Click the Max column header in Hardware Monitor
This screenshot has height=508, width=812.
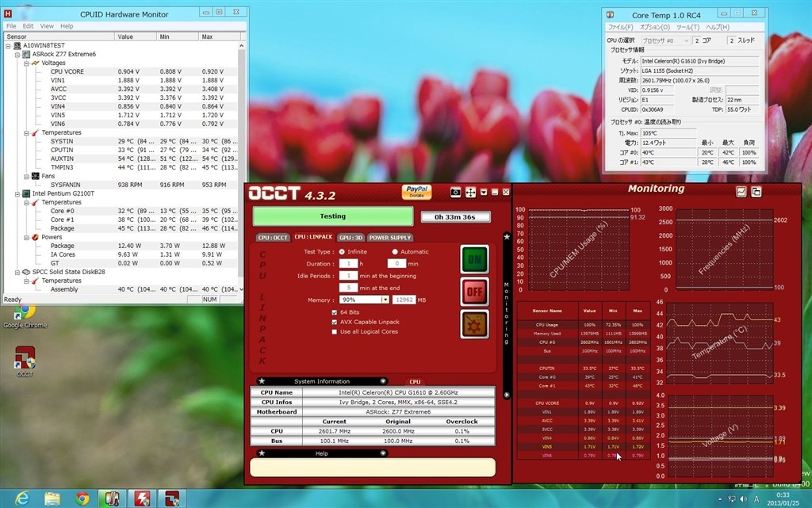coord(220,36)
